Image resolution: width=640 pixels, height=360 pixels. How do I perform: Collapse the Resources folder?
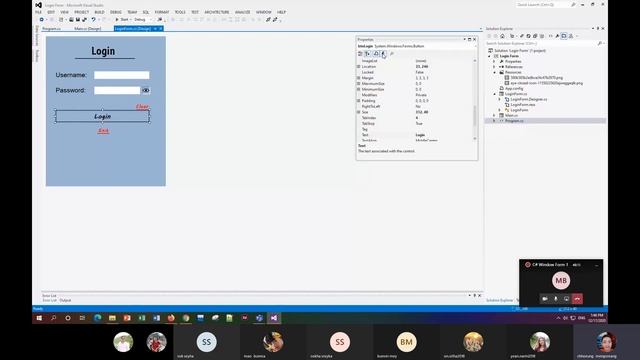[x=495, y=72]
